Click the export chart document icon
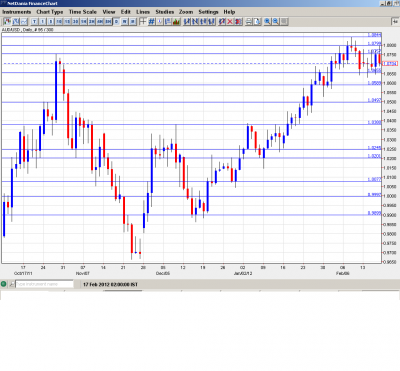 (257, 22)
